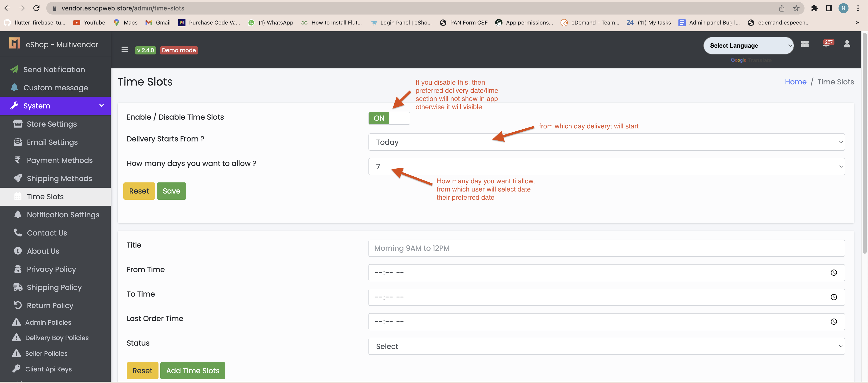The width and height of the screenshot is (868, 383).
Task: Open the Select Language dropdown
Action: tap(748, 46)
